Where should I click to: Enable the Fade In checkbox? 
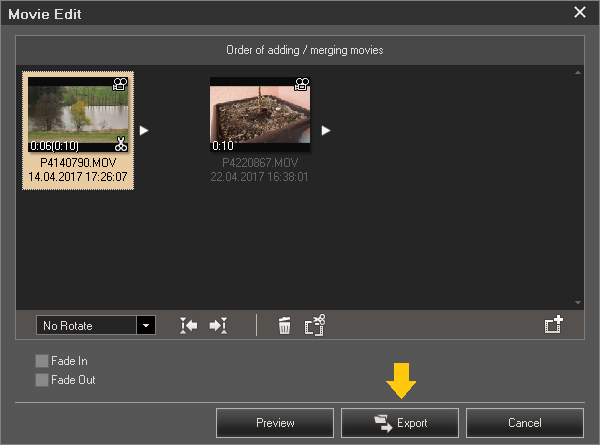tap(42, 361)
